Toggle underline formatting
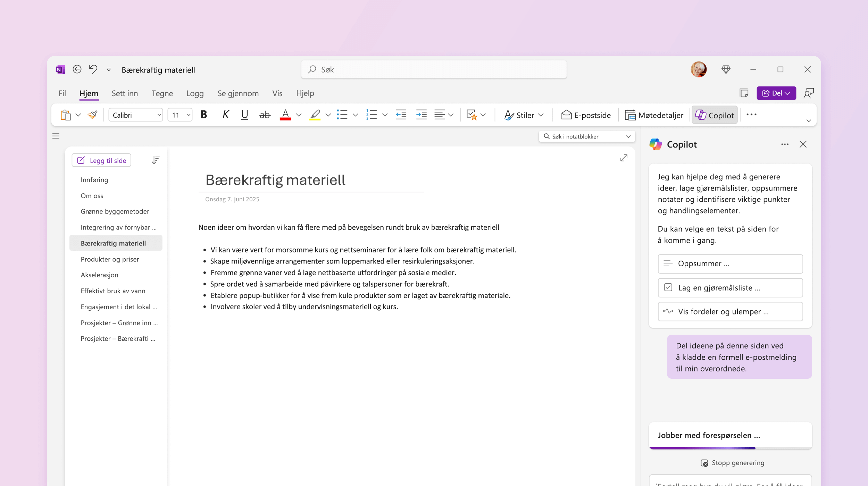The height and width of the screenshot is (486, 868). 245,115
